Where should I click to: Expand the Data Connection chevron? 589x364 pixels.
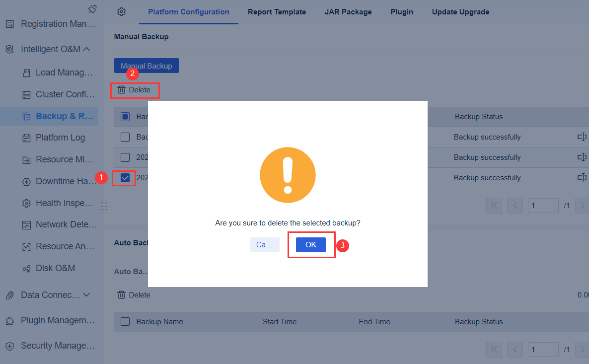[87, 295]
